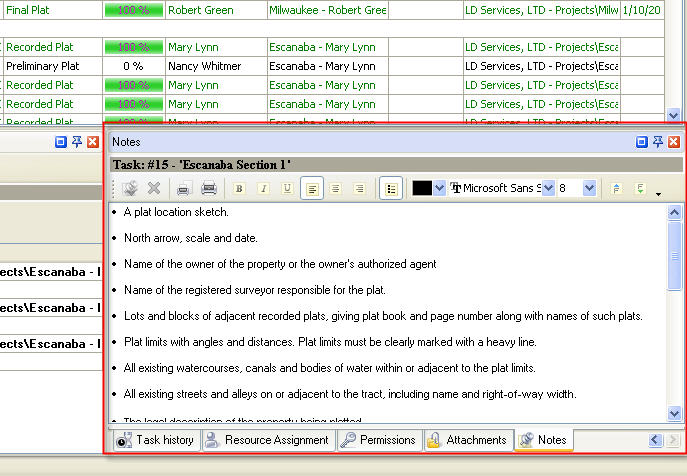Click the align right icon
687x476 pixels.
[x=359, y=188]
